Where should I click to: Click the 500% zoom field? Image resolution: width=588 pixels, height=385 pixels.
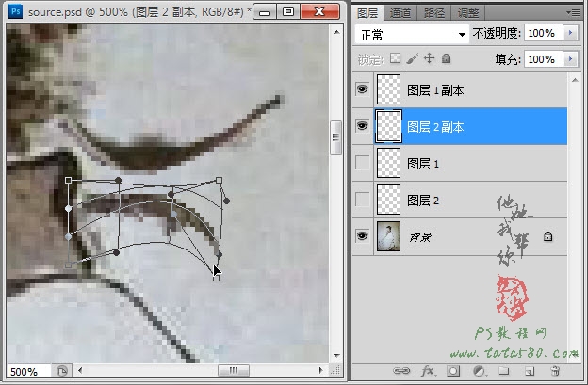coord(27,372)
